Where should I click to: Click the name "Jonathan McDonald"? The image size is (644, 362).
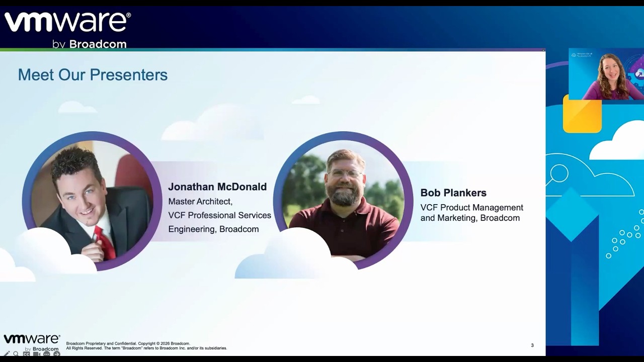tap(217, 187)
